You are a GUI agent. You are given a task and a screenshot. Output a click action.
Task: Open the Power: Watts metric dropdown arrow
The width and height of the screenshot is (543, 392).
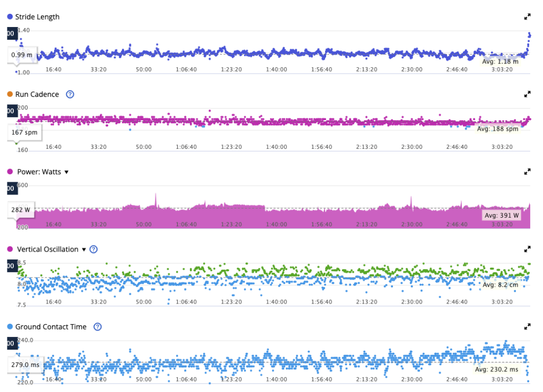click(x=66, y=172)
